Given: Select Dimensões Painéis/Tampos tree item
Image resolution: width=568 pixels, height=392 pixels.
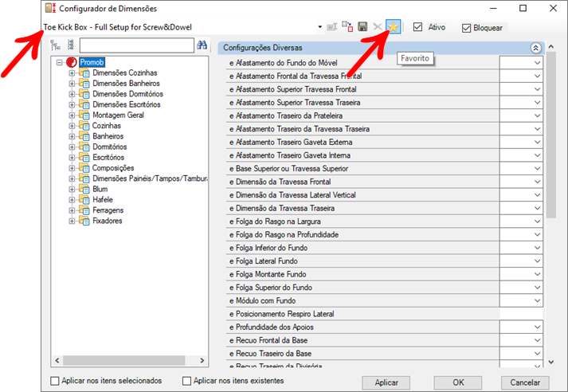Looking at the screenshot, I should pyautogui.click(x=150, y=178).
